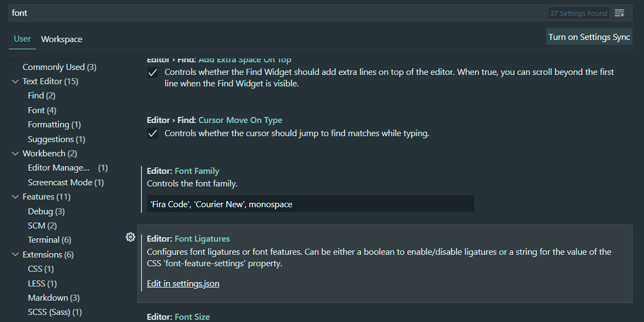
Task: Click the Font Family text field
Action: click(x=310, y=204)
